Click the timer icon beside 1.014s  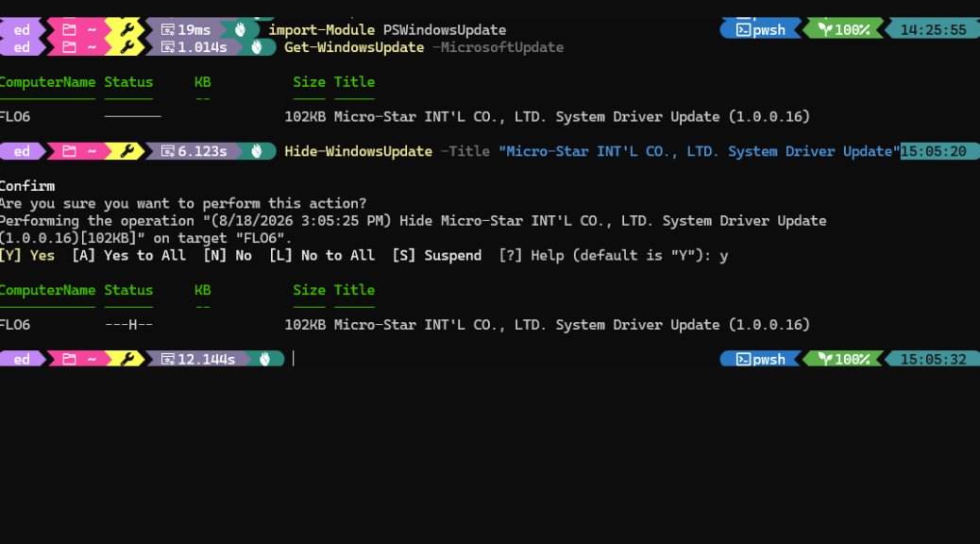pyautogui.click(x=167, y=47)
